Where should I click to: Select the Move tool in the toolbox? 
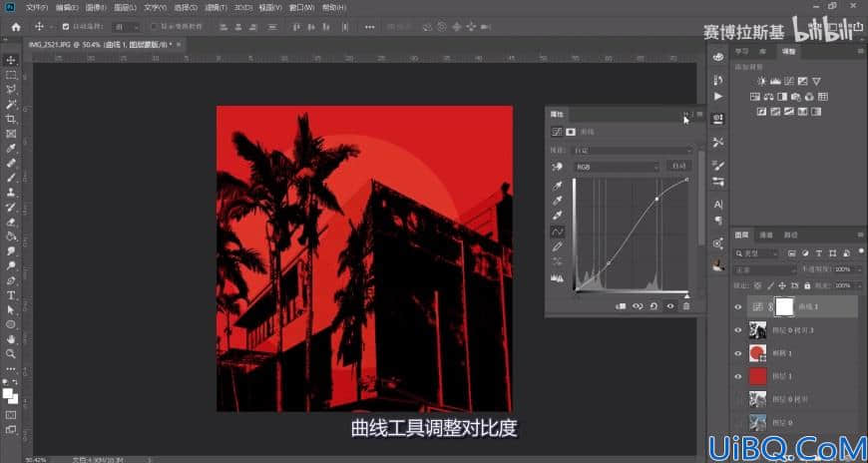11,60
